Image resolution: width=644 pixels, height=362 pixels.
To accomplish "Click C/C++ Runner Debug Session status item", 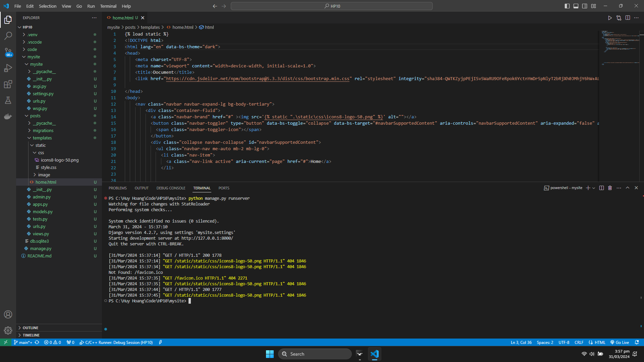I will 116,342.
